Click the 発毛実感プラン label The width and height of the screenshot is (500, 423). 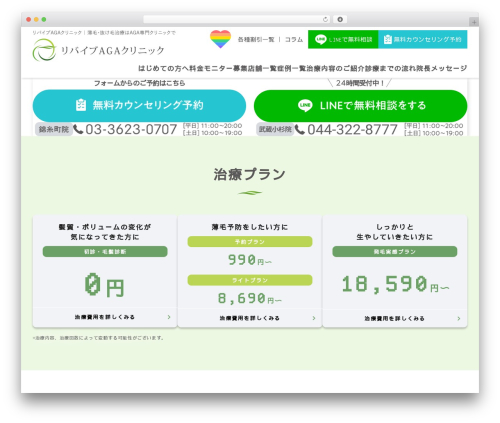pos(395,252)
